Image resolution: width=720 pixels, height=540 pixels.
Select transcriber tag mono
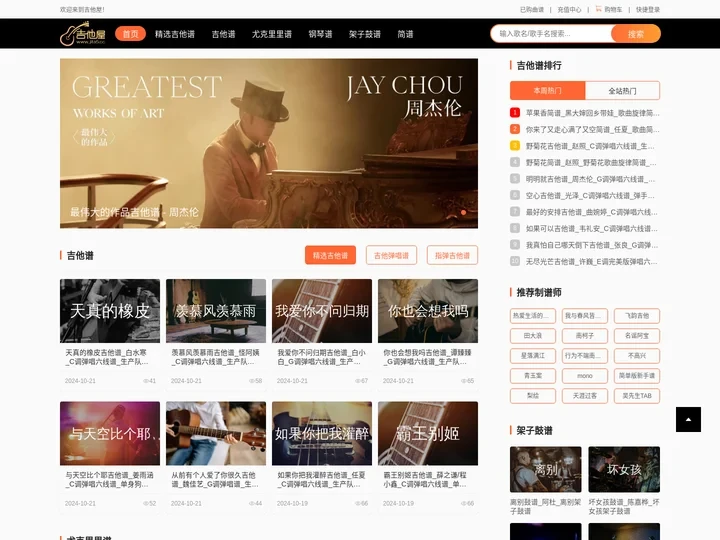[585, 376]
